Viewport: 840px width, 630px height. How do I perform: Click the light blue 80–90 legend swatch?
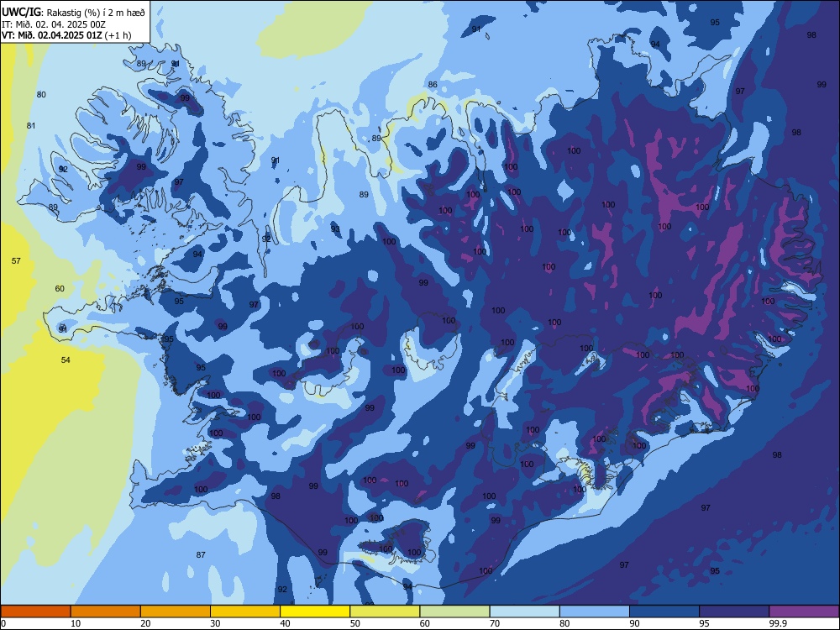point(595,612)
